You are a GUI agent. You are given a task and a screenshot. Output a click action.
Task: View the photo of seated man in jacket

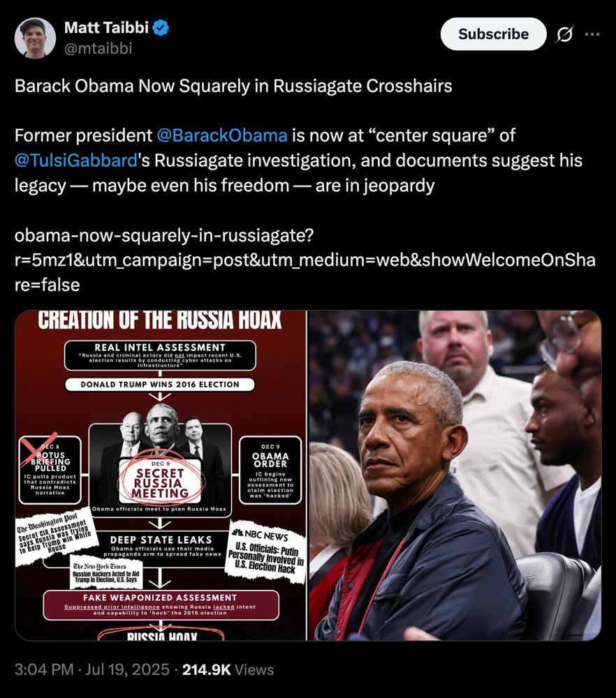454,475
